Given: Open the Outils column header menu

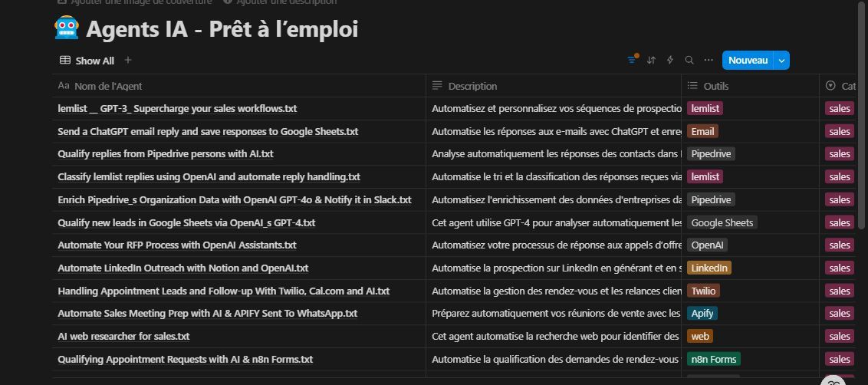Looking at the screenshot, I should [x=750, y=86].
